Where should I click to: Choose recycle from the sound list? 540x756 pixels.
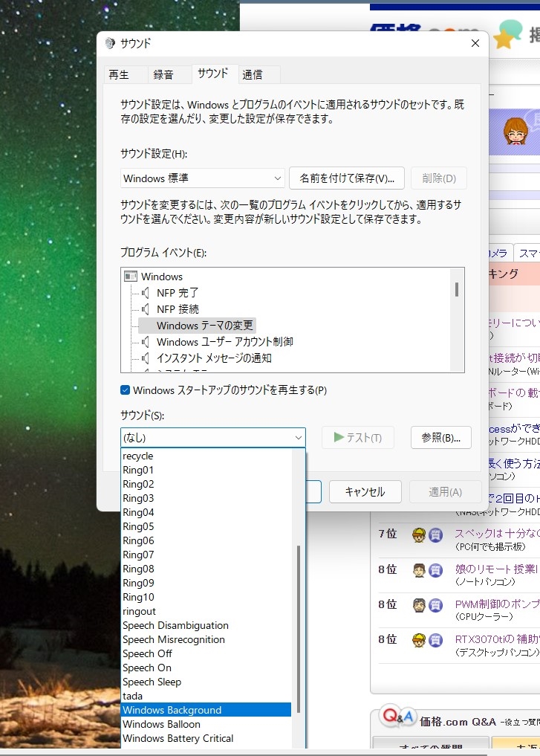point(206,456)
